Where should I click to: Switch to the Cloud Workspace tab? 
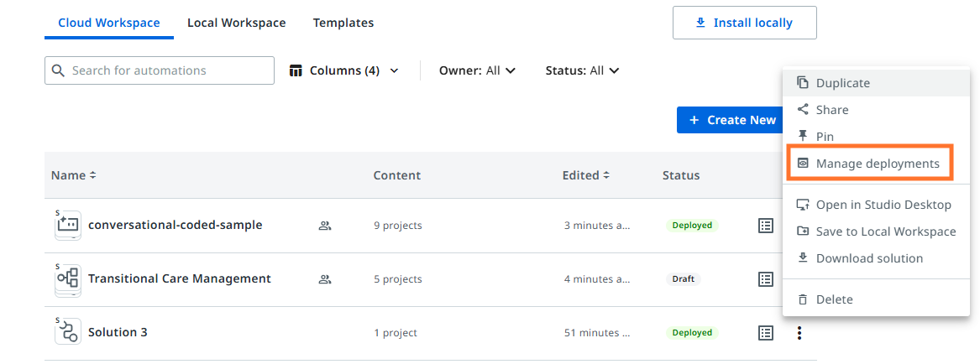click(109, 23)
